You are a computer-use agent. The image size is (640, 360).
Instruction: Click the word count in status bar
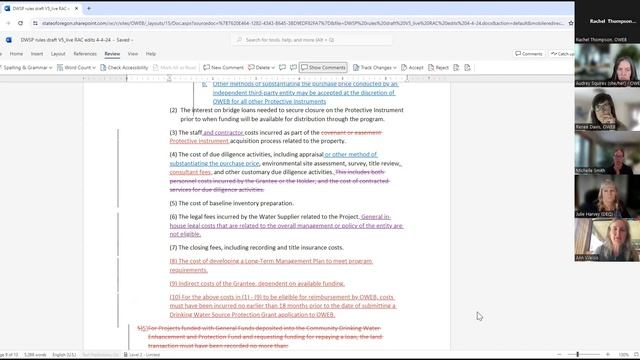[35, 355]
